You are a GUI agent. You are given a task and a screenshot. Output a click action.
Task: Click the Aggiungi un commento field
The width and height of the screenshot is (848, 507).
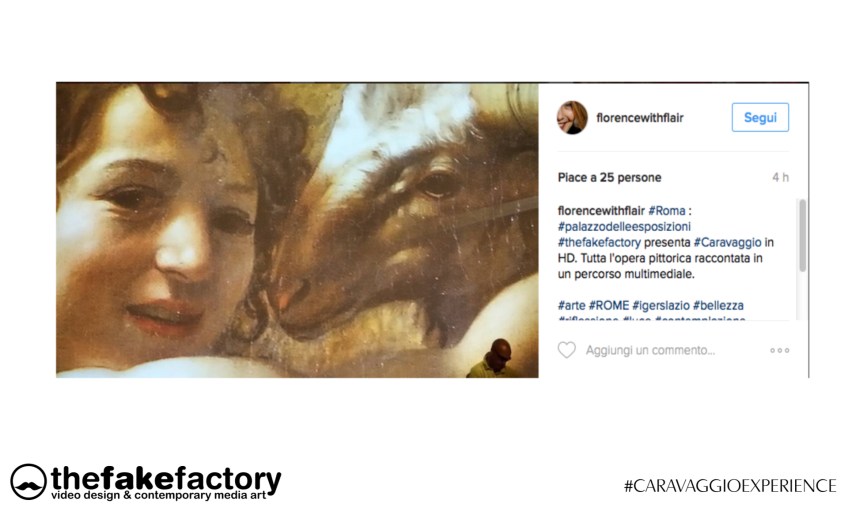pos(650,351)
